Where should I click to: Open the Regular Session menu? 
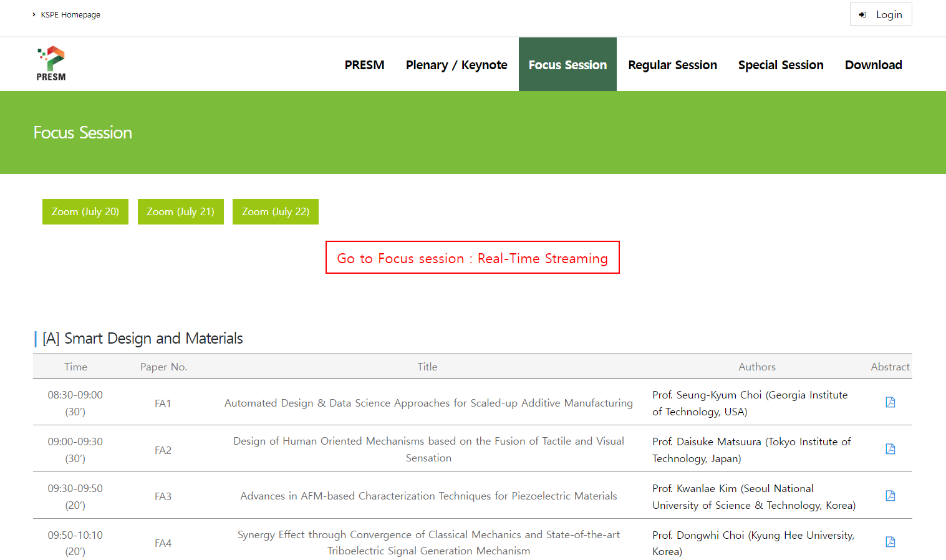672,65
